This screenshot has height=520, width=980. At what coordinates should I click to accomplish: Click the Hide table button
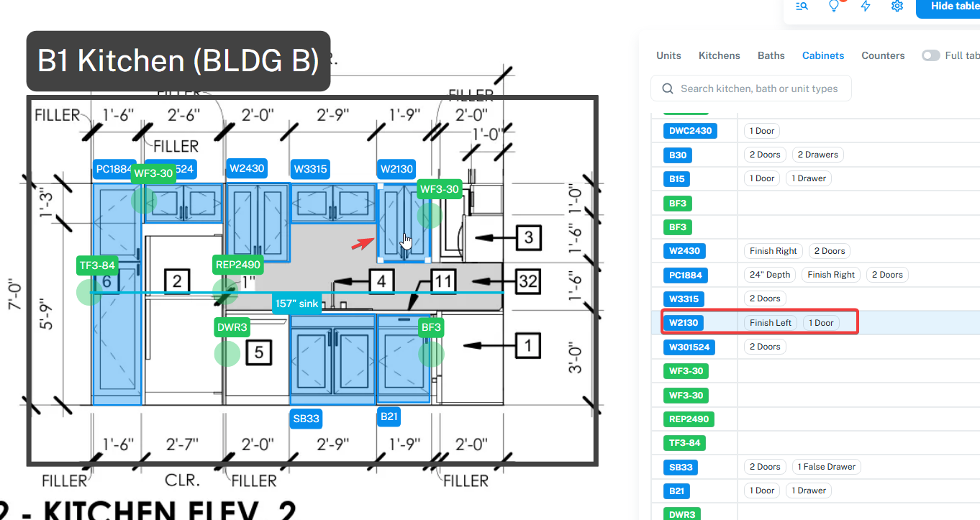(x=948, y=6)
